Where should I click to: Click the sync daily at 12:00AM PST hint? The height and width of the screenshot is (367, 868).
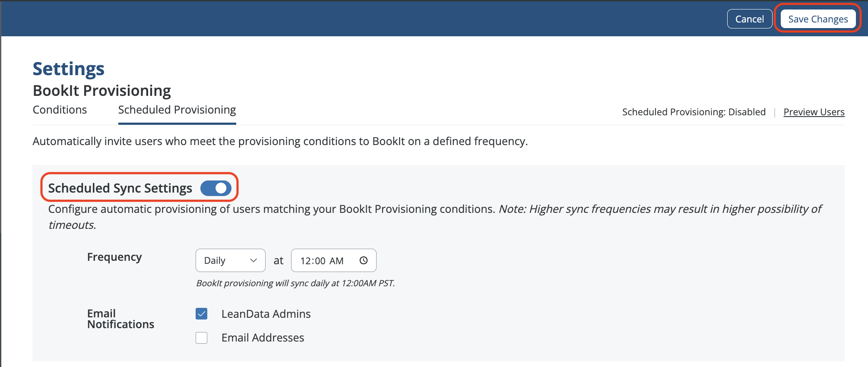click(x=295, y=283)
